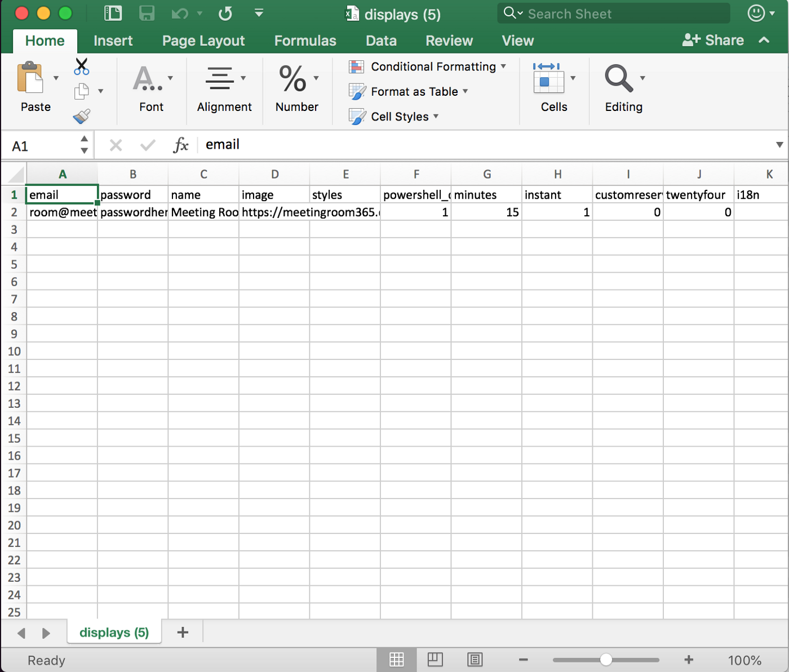This screenshot has height=672, width=789.
Task: Add a new sheet with the plus button
Action: [182, 632]
